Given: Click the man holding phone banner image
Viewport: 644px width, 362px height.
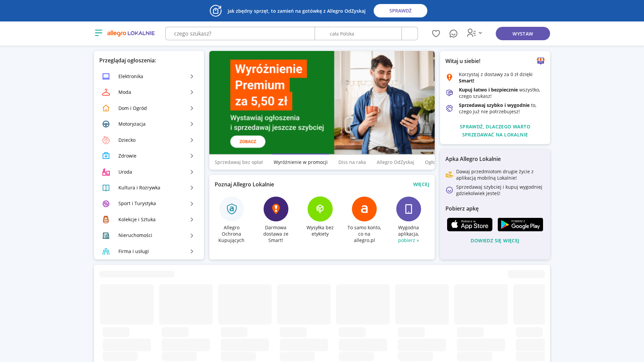Looking at the screenshot, I should point(384,103).
